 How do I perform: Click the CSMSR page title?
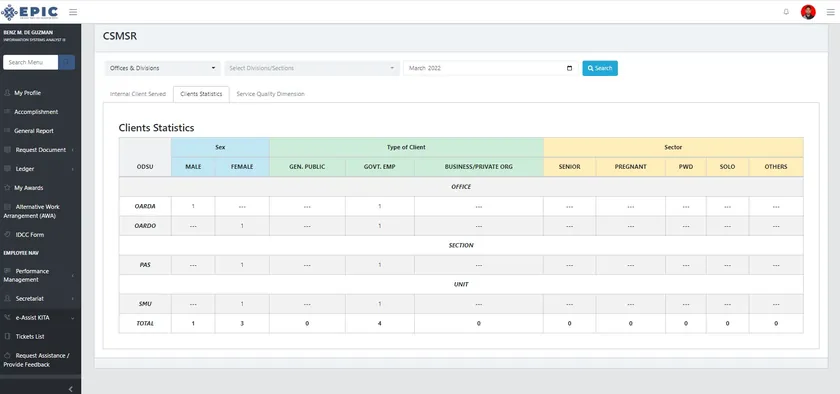pyautogui.click(x=119, y=36)
